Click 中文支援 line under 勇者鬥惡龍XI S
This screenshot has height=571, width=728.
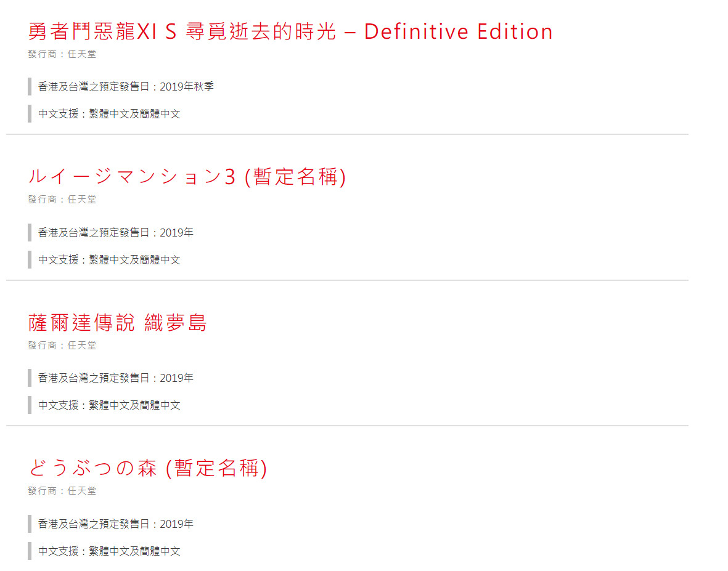point(109,113)
